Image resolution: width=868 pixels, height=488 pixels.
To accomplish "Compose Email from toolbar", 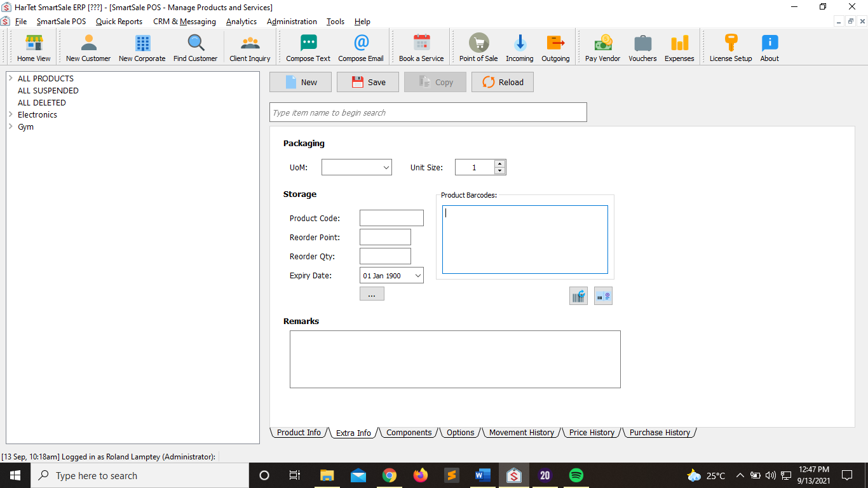I will [361, 48].
